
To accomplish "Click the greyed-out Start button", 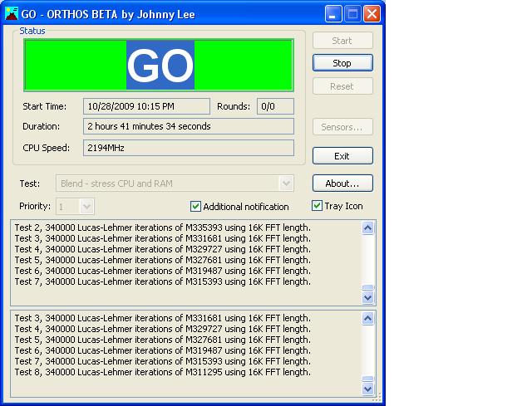I will [x=342, y=41].
